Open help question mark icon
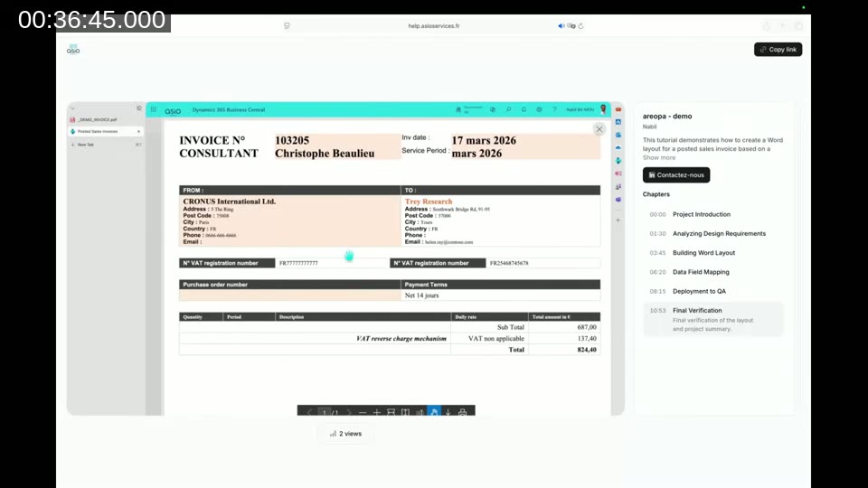 [554, 109]
